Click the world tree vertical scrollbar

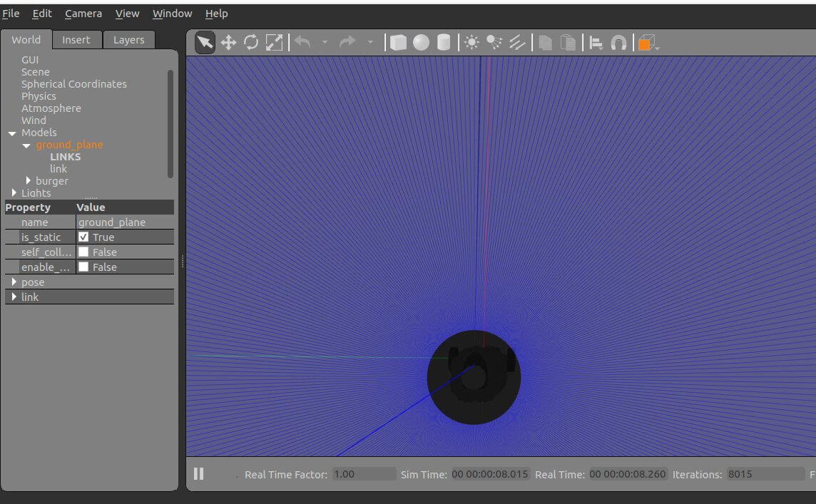(x=170, y=121)
